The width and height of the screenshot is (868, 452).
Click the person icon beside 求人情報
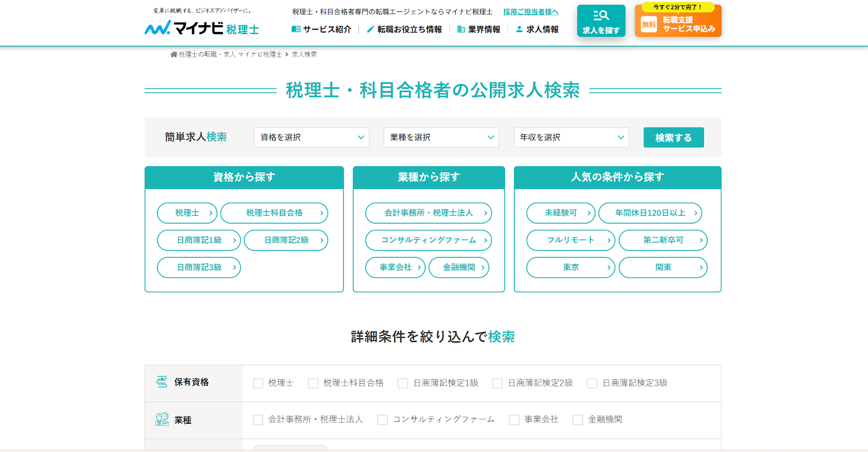[x=519, y=29]
